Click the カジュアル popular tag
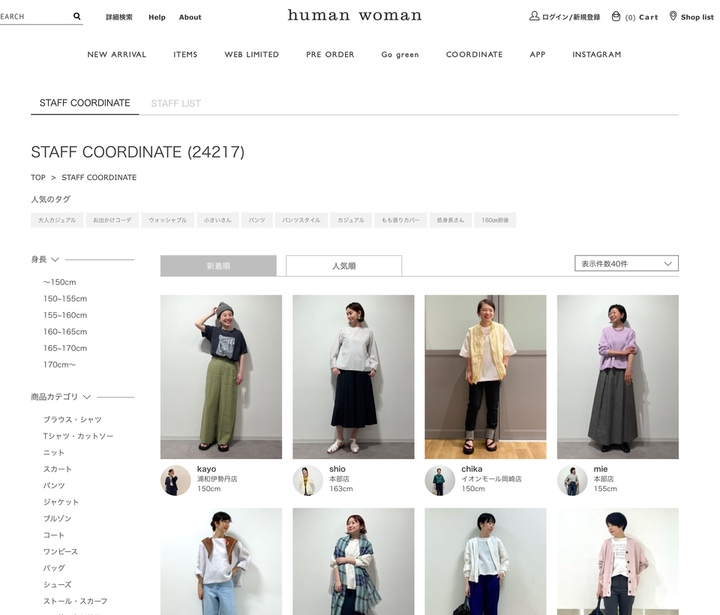This screenshot has height=615, width=720. click(x=351, y=220)
